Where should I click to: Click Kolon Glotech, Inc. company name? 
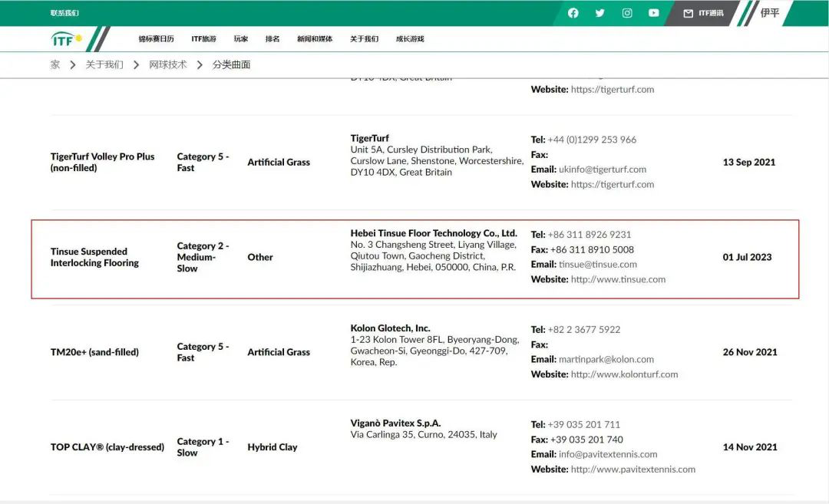pos(390,328)
